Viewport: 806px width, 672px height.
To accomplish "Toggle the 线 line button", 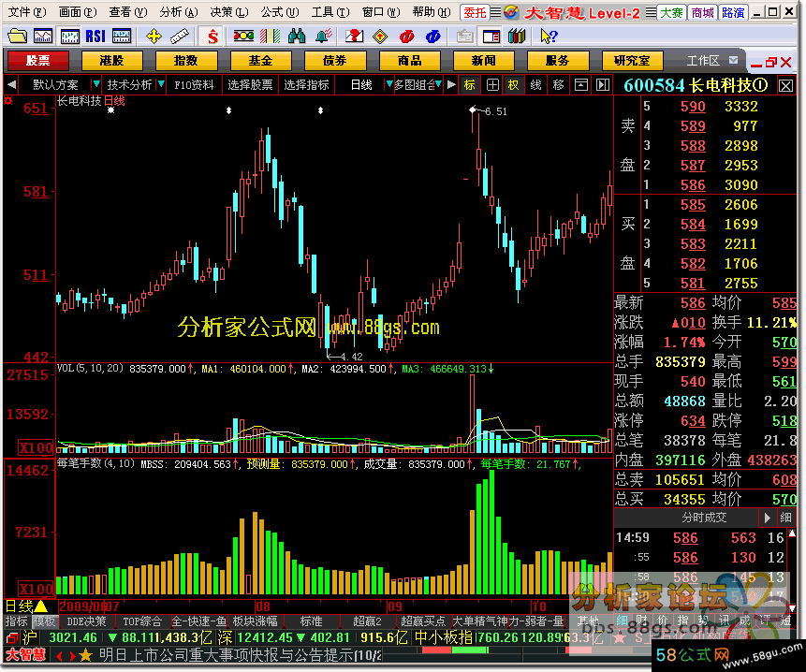I will click(x=535, y=85).
